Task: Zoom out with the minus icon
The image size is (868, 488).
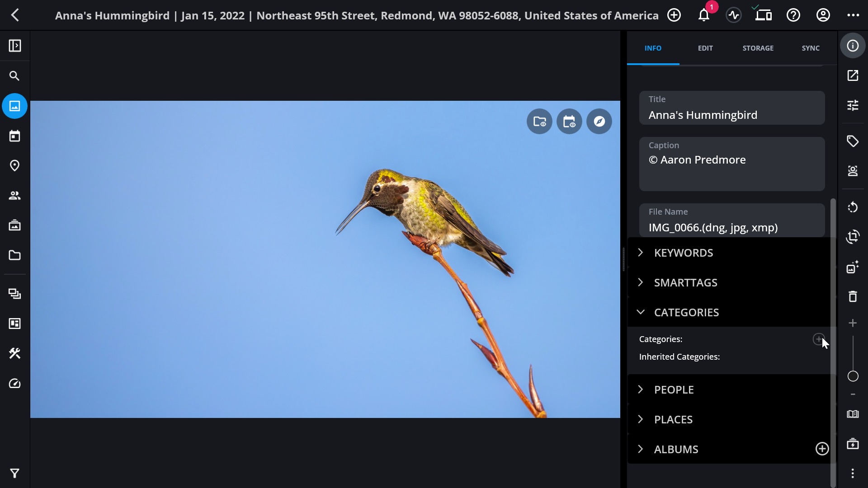Action: [853, 394]
